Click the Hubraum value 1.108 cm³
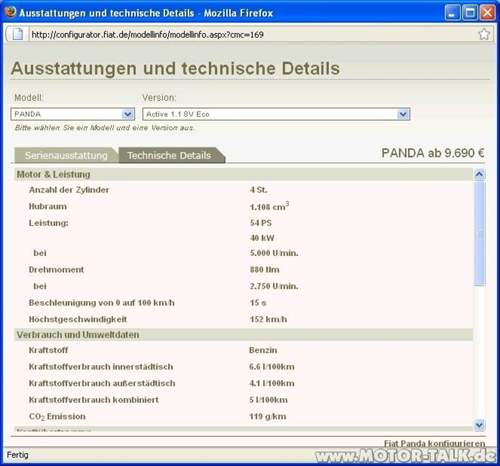The width and height of the screenshot is (500, 466). click(x=269, y=206)
